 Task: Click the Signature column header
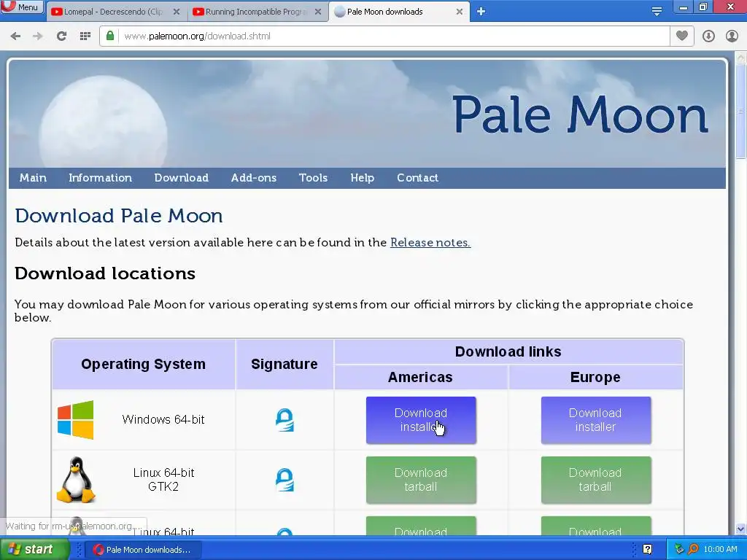(285, 365)
